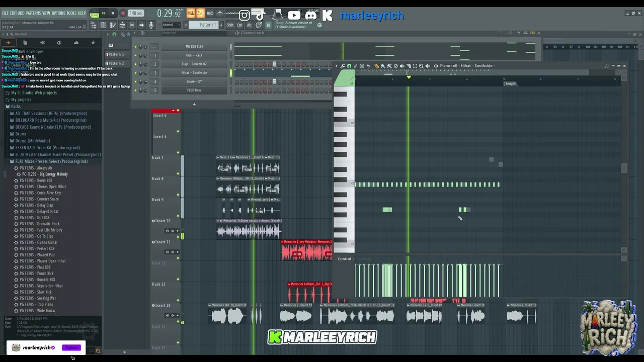
Task: Pause playback with the transport pause button
Action: 104,14
